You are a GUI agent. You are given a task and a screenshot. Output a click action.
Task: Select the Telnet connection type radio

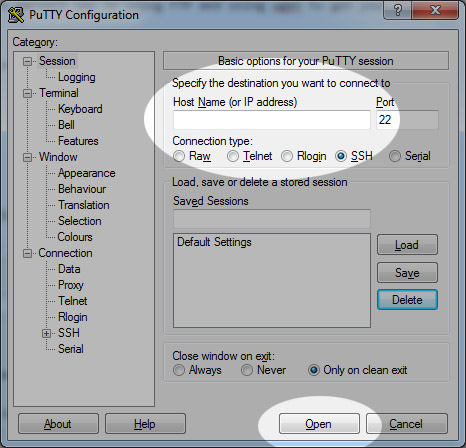[233, 156]
